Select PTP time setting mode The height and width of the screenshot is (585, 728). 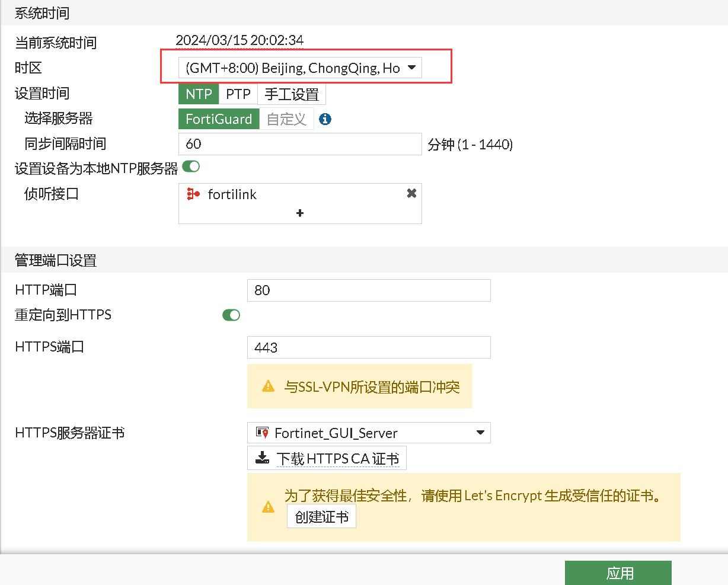(238, 94)
